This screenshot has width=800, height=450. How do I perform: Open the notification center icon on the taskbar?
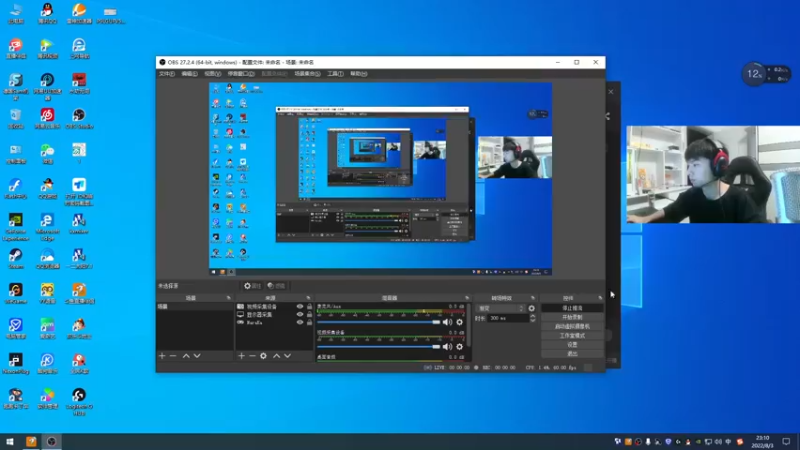tap(786, 441)
